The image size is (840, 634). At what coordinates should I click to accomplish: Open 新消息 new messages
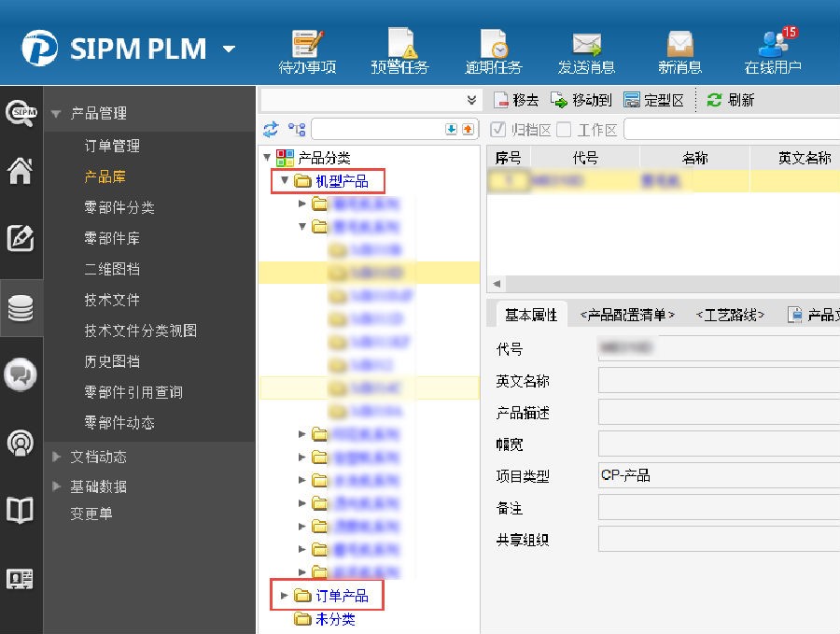679,51
